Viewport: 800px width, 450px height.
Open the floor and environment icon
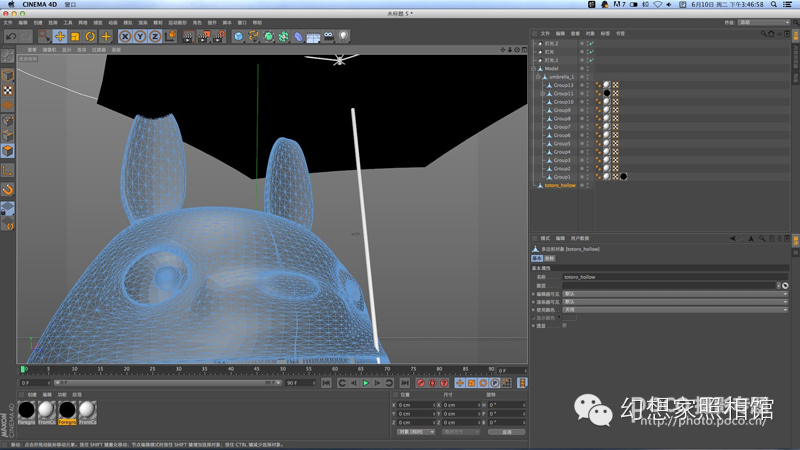[313, 36]
